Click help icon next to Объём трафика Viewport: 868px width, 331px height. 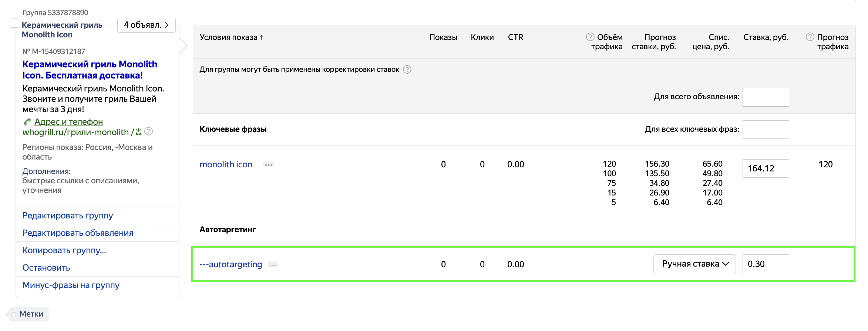point(590,37)
